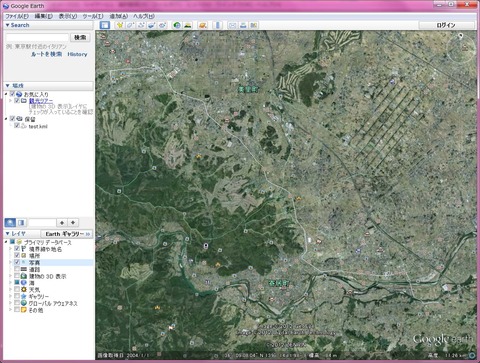This screenshot has width=480, height=363.
Task: Open the 追加(A) menu
Action: click(119, 16)
